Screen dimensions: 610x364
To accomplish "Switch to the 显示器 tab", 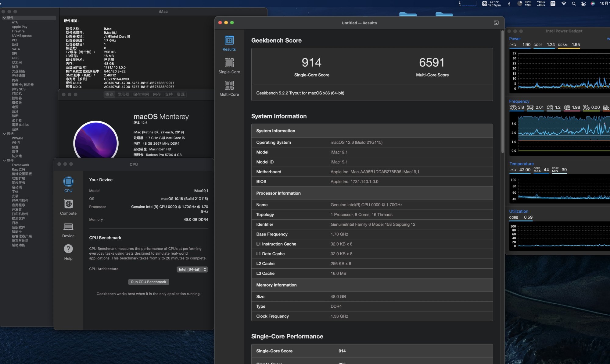I will click(123, 94).
